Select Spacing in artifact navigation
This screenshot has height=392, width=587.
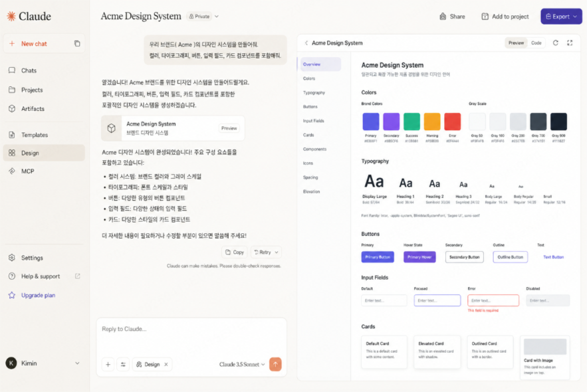(310, 177)
